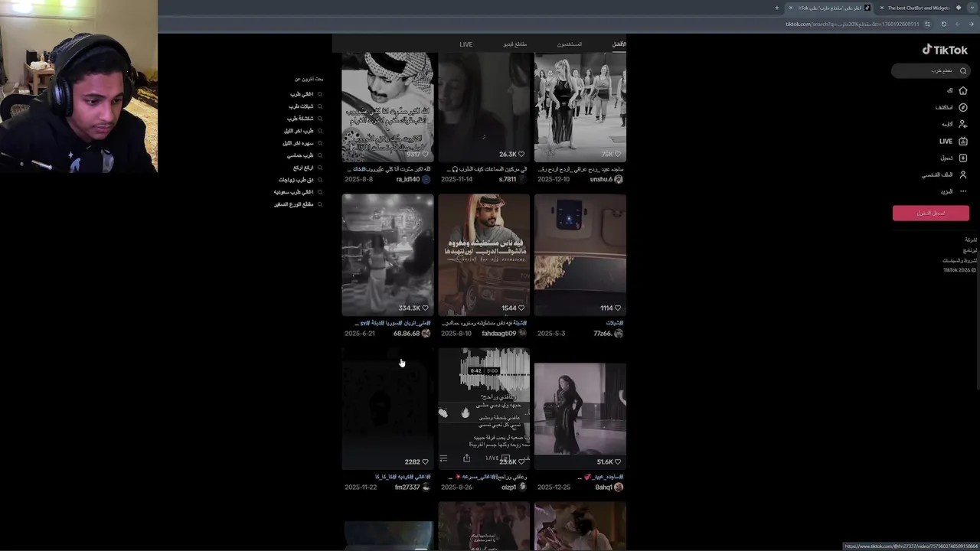Like the video with 334.3K hearts

click(425, 308)
